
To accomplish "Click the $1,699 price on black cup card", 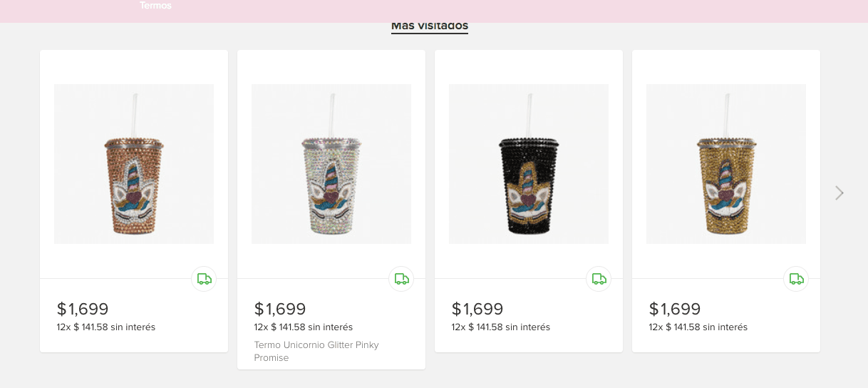I will pos(477,309).
